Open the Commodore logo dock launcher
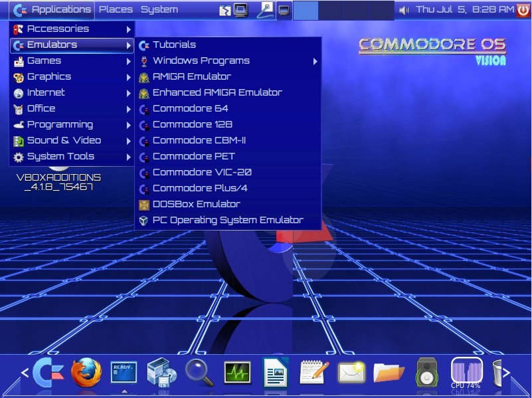532x398 pixels. tap(48, 373)
